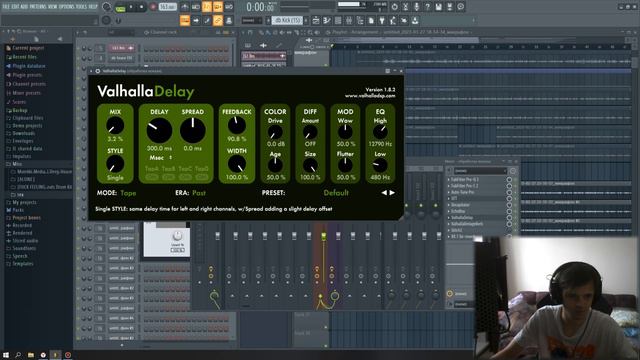Click the red Record button
640x360 pixels.
[153, 7]
